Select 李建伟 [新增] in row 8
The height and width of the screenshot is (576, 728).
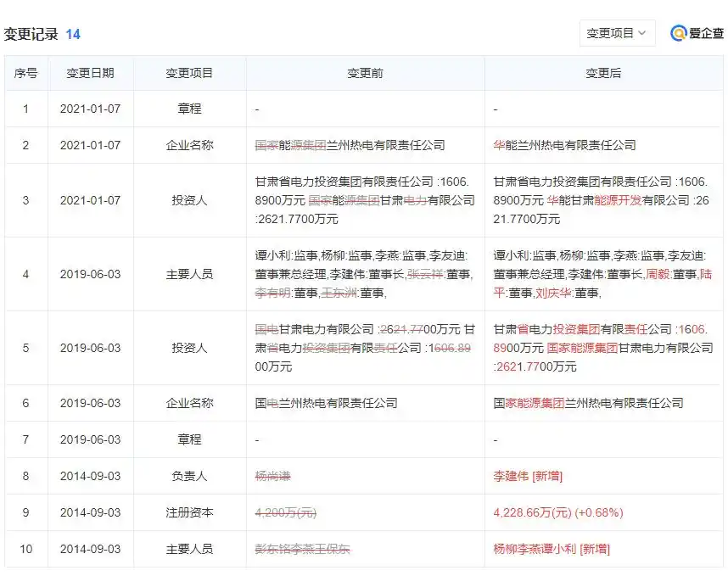(528, 476)
